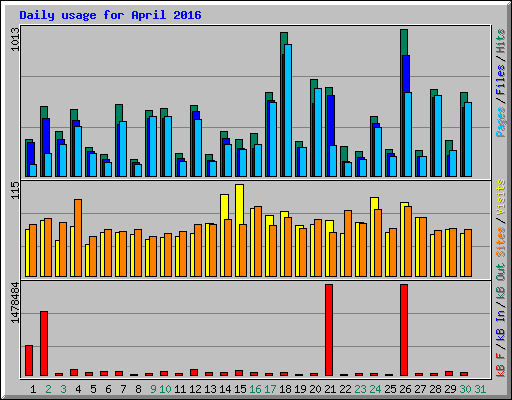Click the orange Sites bar for day 22
The width and height of the screenshot is (512, 400).
(348, 243)
